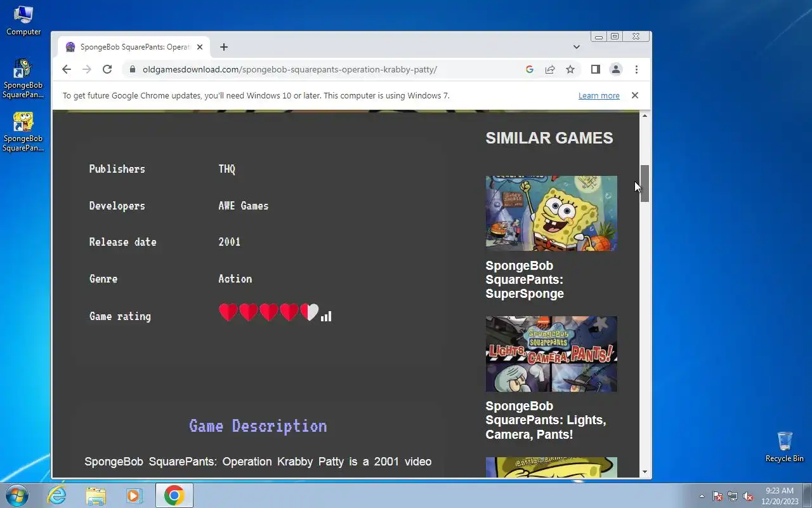812x508 pixels.
Task: Show hidden system tray icons
Action: 702,496
